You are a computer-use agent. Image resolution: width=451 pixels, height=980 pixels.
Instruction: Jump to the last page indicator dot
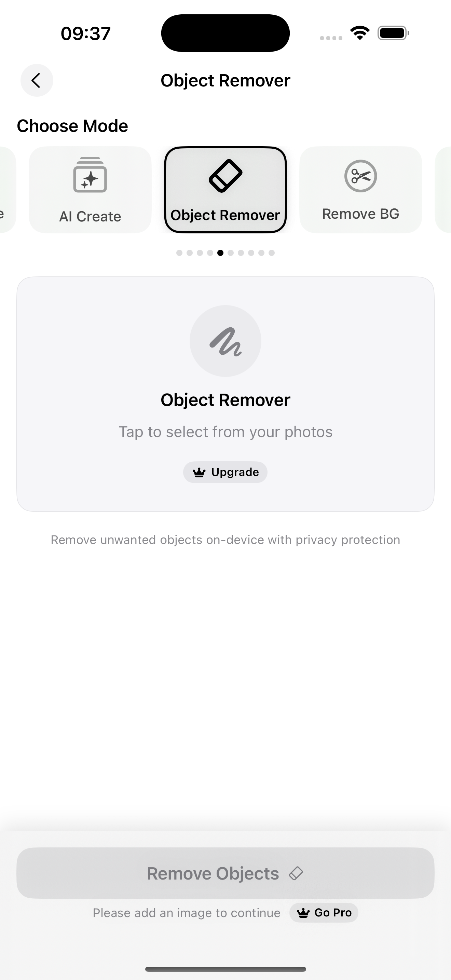click(x=272, y=253)
